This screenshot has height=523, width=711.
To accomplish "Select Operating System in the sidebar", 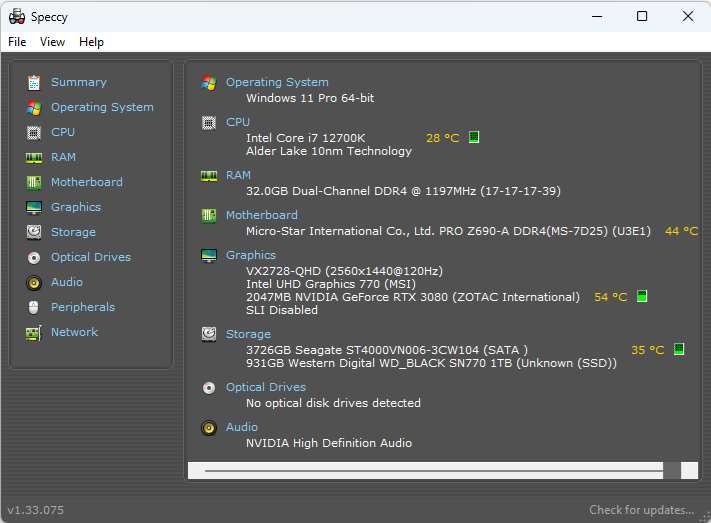I will tap(102, 107).
